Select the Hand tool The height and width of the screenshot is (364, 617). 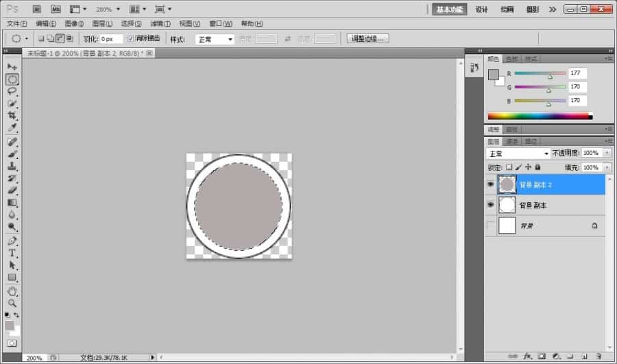(x=12, y=291)
